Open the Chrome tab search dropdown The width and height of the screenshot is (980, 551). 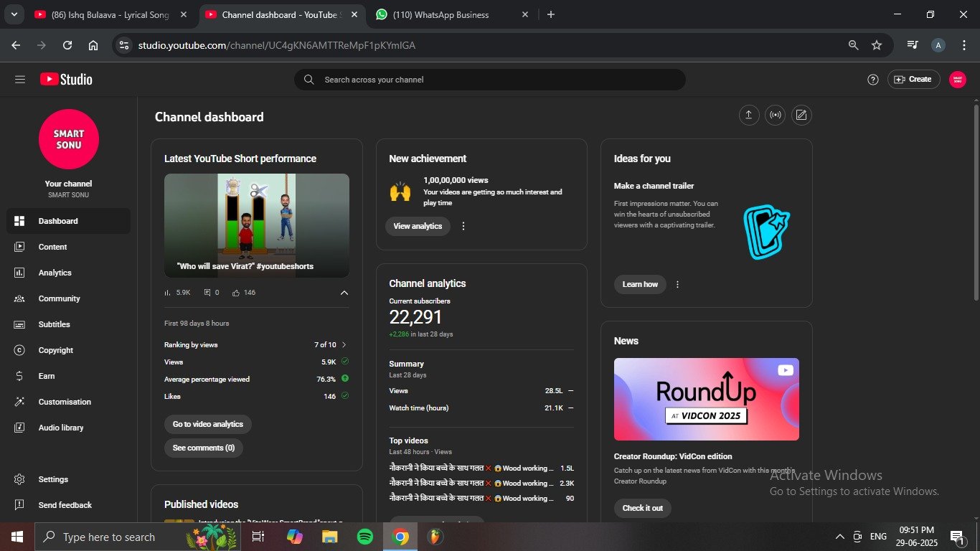(14, 14)
